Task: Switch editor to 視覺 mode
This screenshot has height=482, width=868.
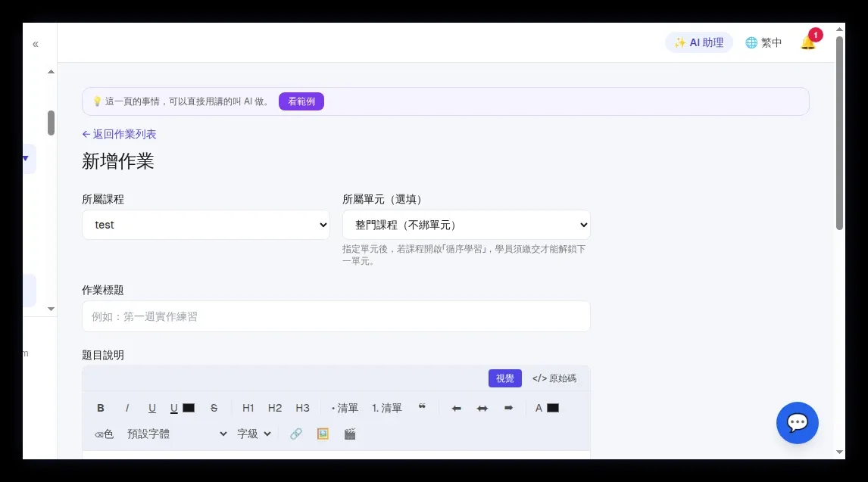Action: 505,378
